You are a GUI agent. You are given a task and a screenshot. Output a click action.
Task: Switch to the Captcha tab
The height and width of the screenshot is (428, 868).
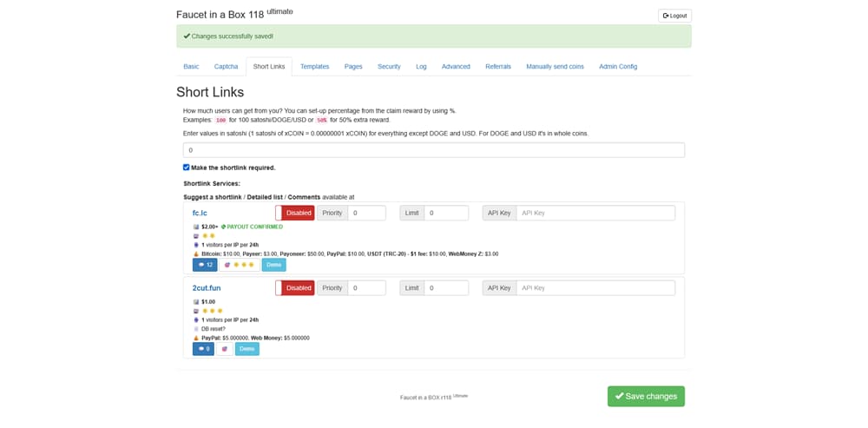226,67
